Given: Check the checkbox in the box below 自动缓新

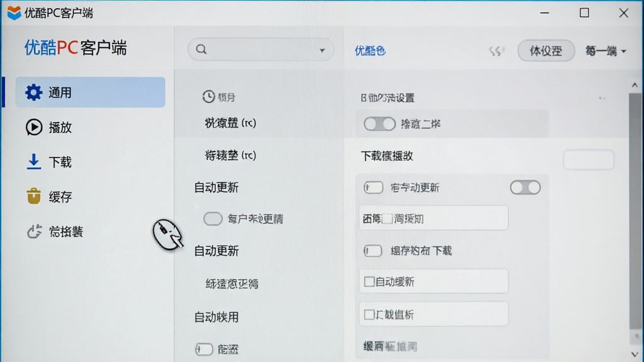Looking at the screenshot, I should 369,314.
